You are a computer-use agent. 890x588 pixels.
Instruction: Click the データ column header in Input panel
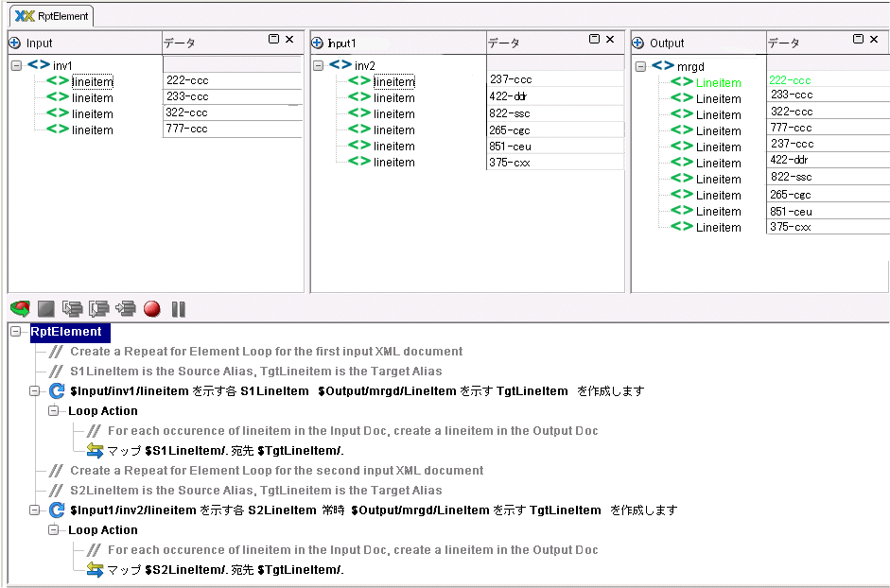180,43
